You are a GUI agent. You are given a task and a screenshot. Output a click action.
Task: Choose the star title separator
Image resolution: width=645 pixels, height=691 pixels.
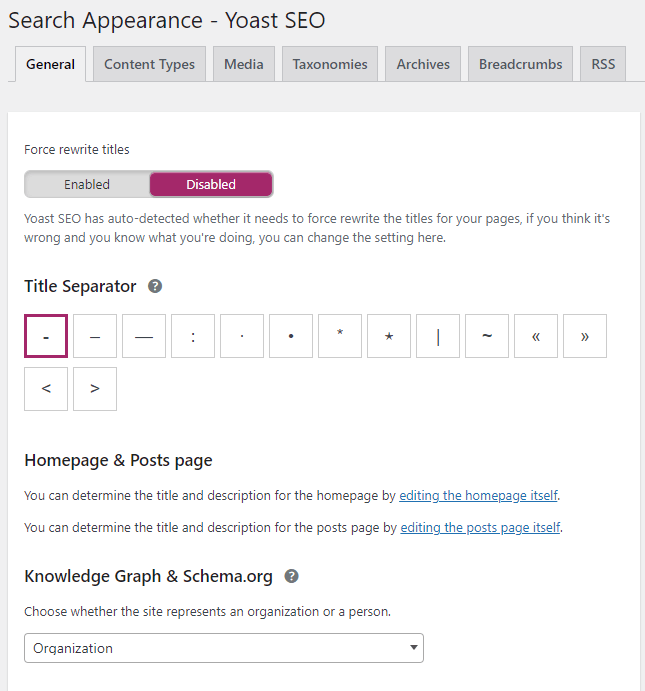click(x=389, y=336)
